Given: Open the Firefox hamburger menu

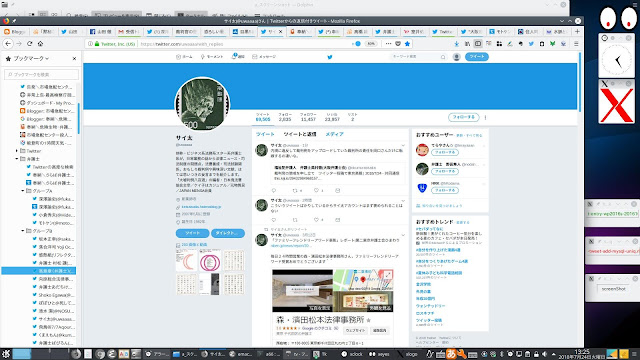Looking at the screenshot, I should [576, 44].
